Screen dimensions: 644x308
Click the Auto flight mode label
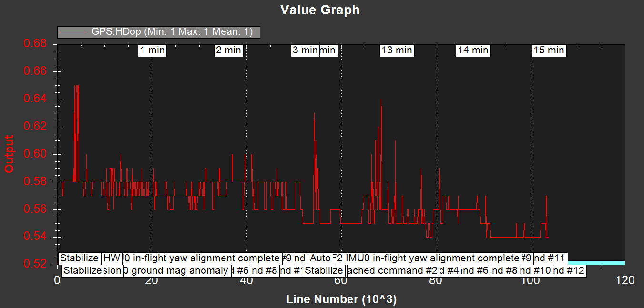click(x=320, y=258)
